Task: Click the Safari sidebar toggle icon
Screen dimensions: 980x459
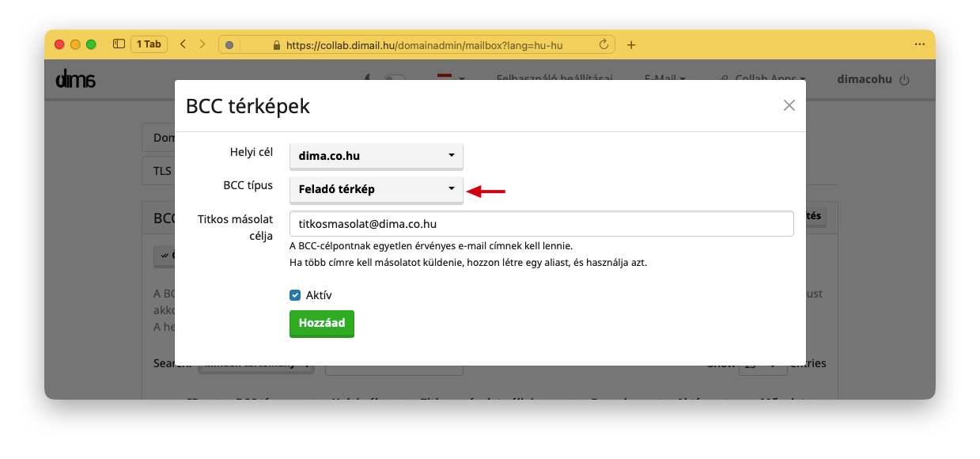Action: pyautogui.click(x=119, y=44)
